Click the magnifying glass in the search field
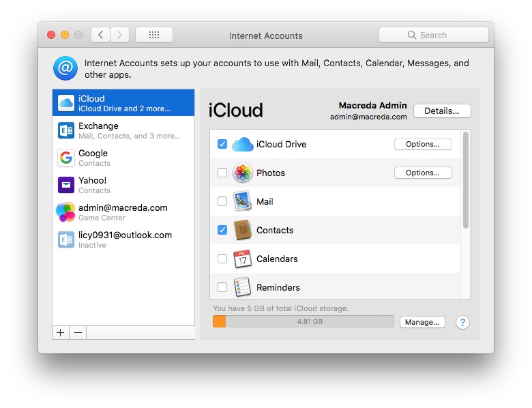This screenshot has width=532, height=408. [411, 35]
